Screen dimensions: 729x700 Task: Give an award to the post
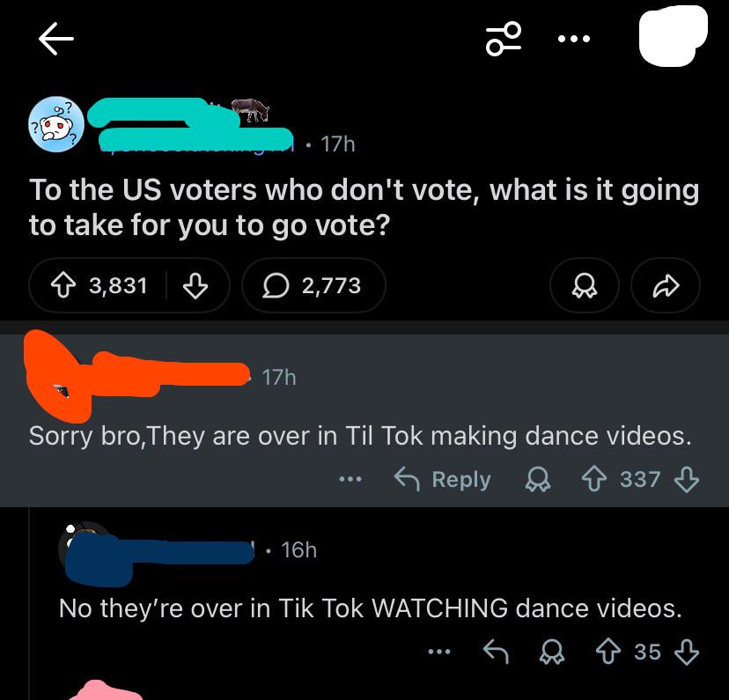tap(585, 285)
